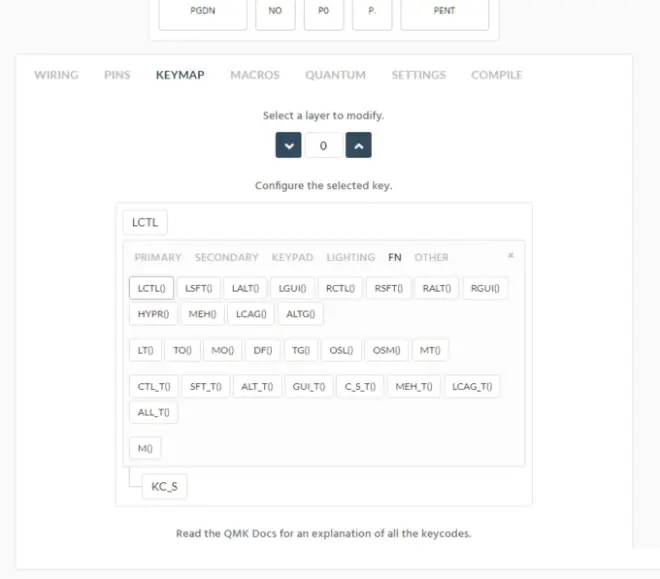660x579 pixels.
Task: Open the QMK Docs link
Action: [249, 533]
